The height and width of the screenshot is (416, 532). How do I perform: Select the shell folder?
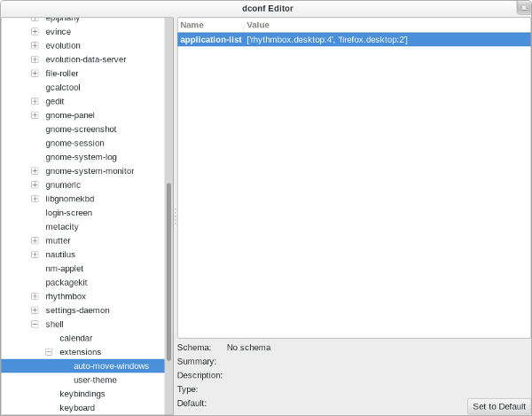55,324
